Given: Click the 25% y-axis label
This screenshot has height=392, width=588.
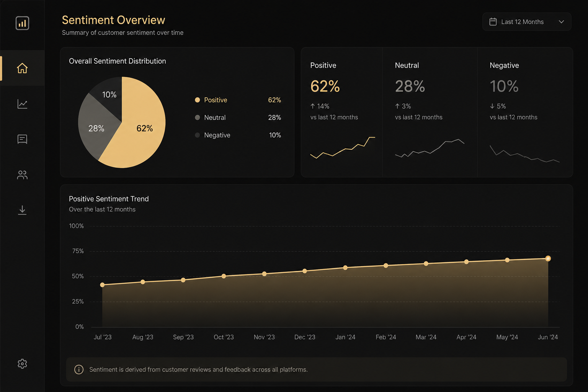Looking at the screenshot, I should coord(78,302).
